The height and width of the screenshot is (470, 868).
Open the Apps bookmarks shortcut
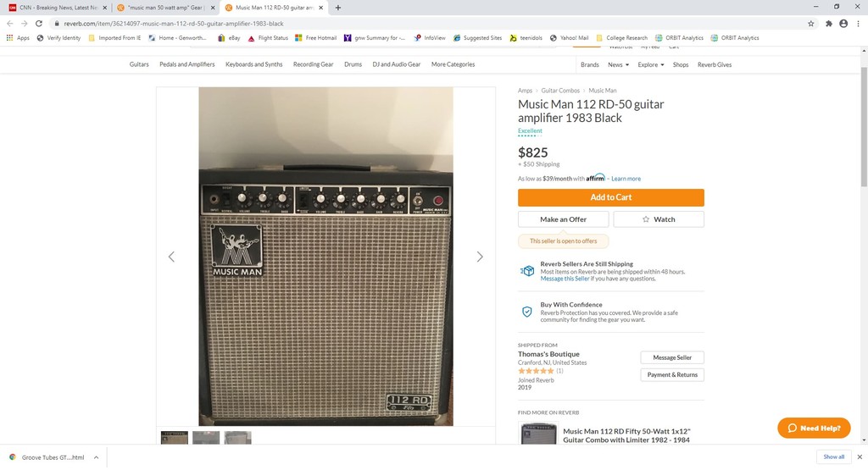[18, 38]
